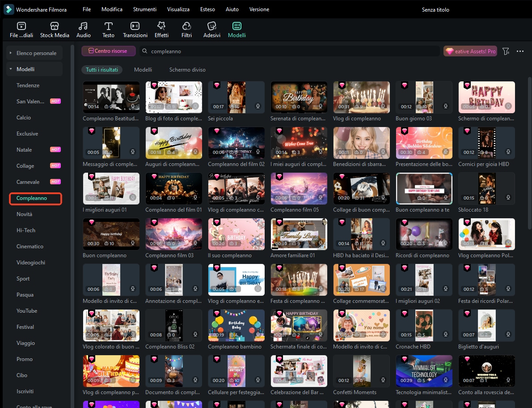This screenshot has height=408, width=532.
Task: Switch to the Transizioni panel
Action: (x=135, y=30)
